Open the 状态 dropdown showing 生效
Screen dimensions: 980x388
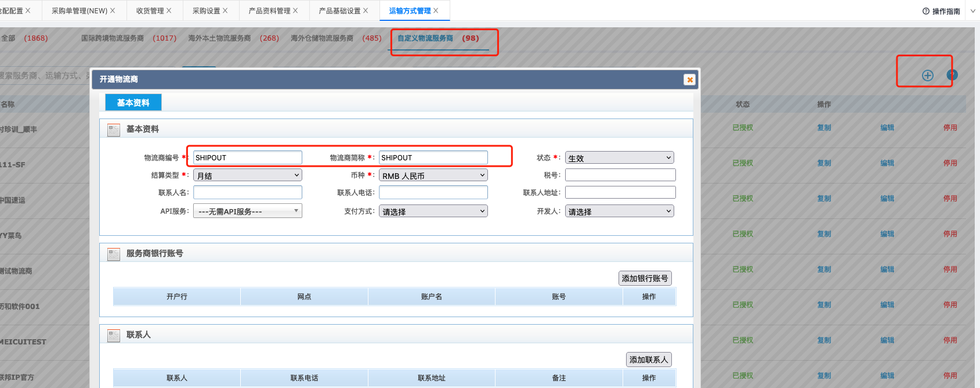click(620, 158)
